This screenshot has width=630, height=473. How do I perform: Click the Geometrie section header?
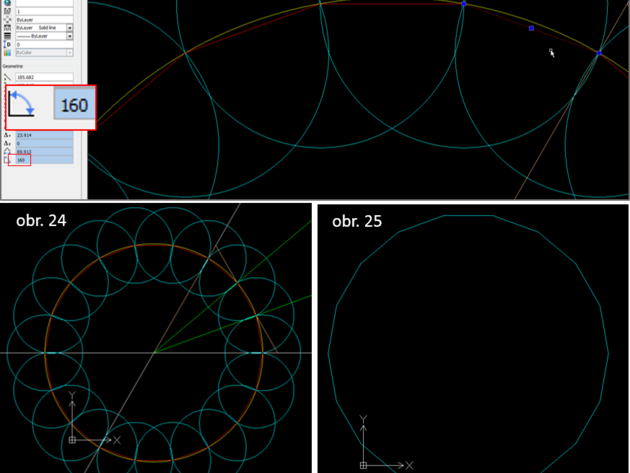[13, 66]
